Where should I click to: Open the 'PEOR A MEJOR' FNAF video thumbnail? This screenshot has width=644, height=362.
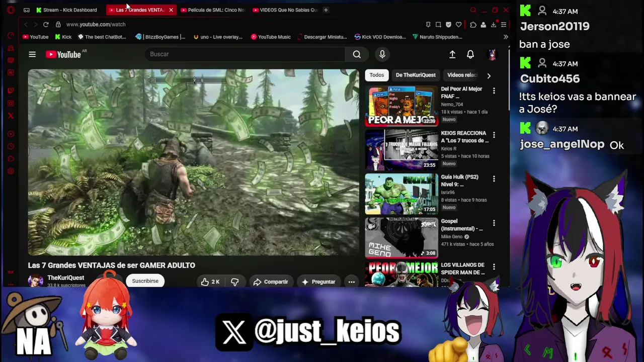(x=401, y=106)
